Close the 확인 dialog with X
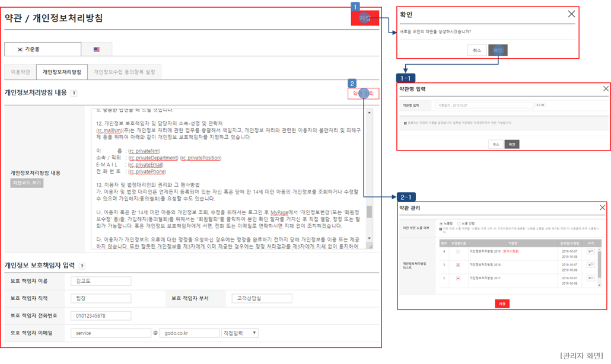The image size is (611, 364). coord(571,14)
